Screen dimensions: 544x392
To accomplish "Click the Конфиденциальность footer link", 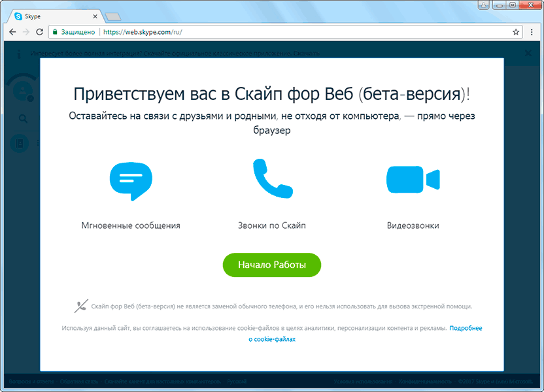I will click(426, 382).
